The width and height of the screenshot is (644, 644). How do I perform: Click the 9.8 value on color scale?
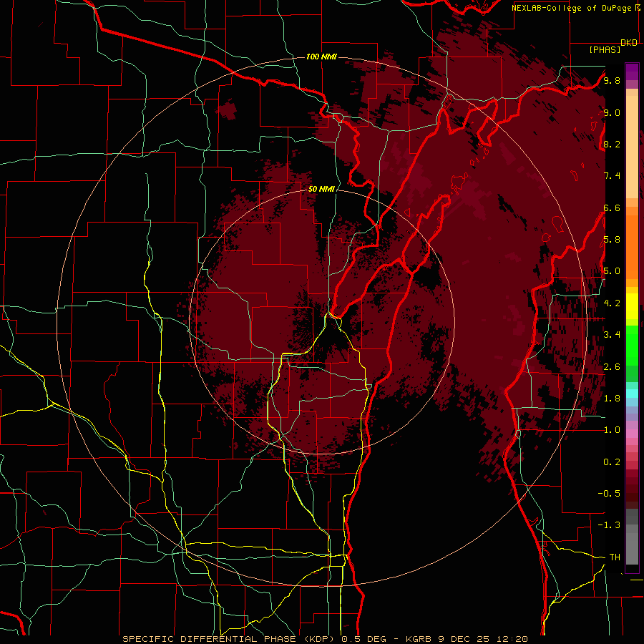coord(612,80)
